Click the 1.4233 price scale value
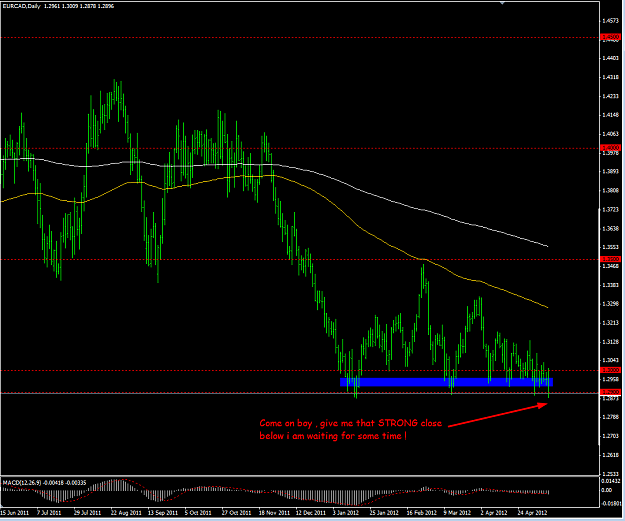 [611, 96]
